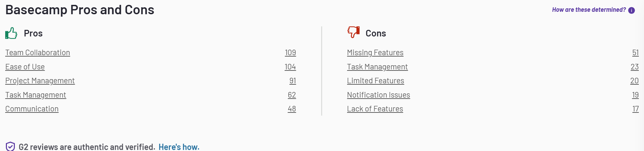Click the green thumbs-up Pros icon

tap(11, 33)
